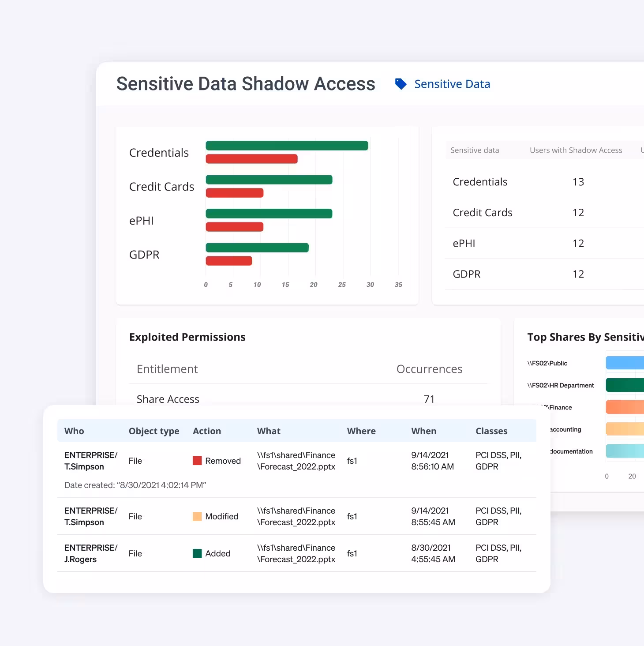This screenshot has height=646, width=644.
Task: Select the Credentials row in table
Action: click(x=480, y=182)
